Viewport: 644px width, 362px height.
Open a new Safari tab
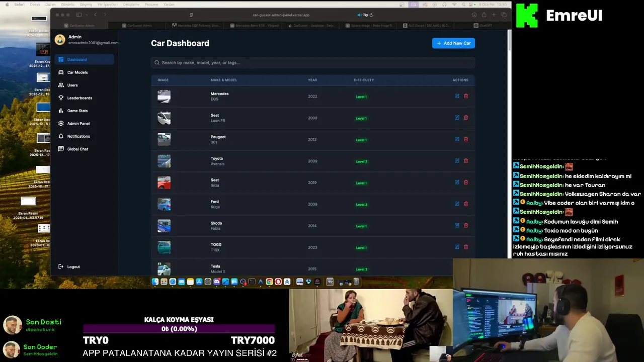tap(494, 15)
